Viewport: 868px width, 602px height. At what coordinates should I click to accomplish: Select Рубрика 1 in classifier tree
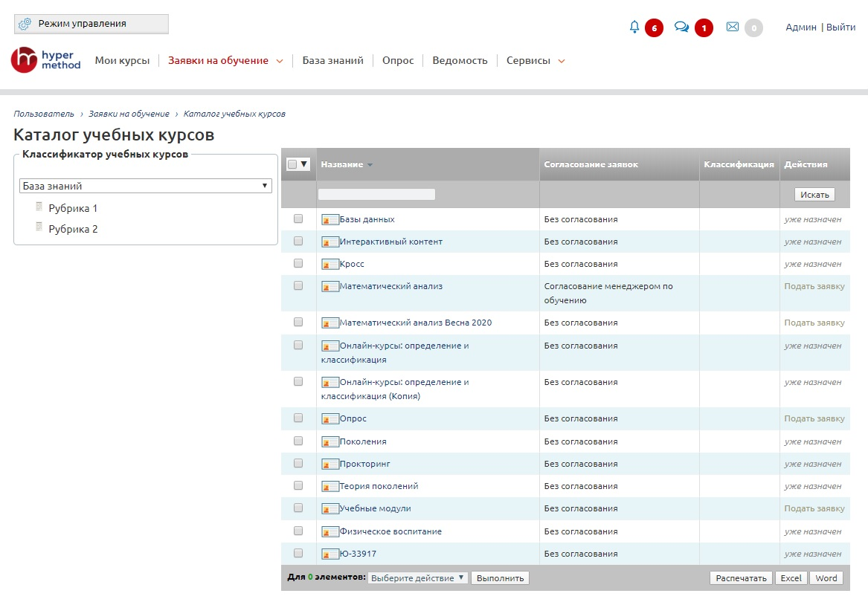tap(72, 208)
